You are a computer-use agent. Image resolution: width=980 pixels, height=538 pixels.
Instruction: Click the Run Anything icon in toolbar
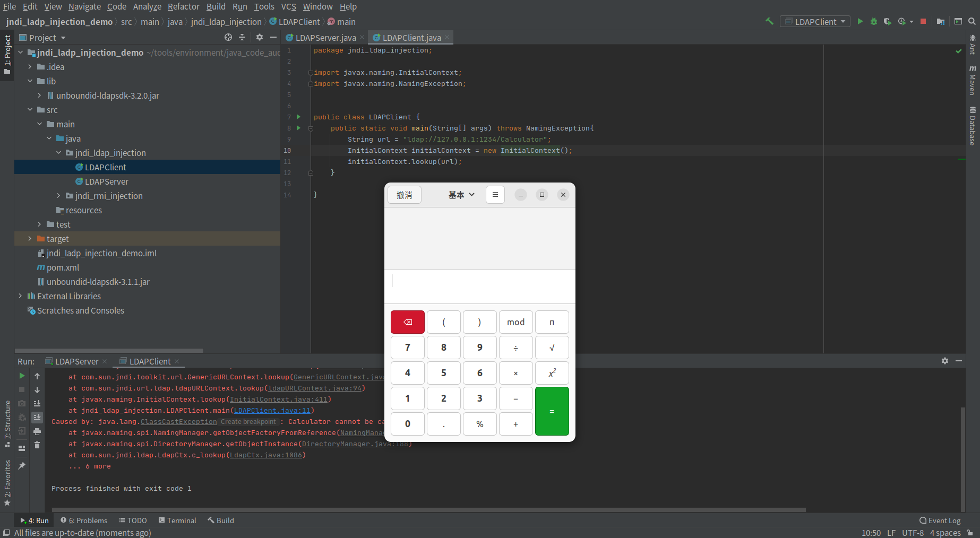pyautogui.click(x=958, y=22)
